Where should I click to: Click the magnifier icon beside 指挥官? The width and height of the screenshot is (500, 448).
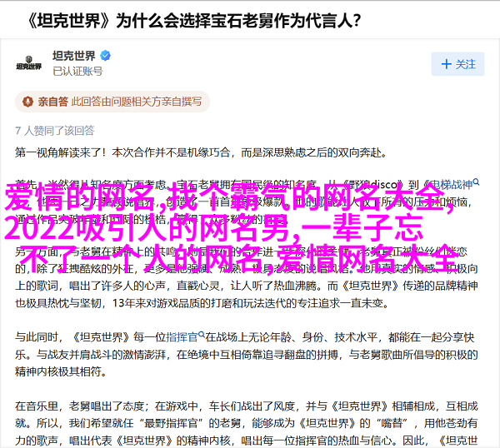click(x=201, y=335)
